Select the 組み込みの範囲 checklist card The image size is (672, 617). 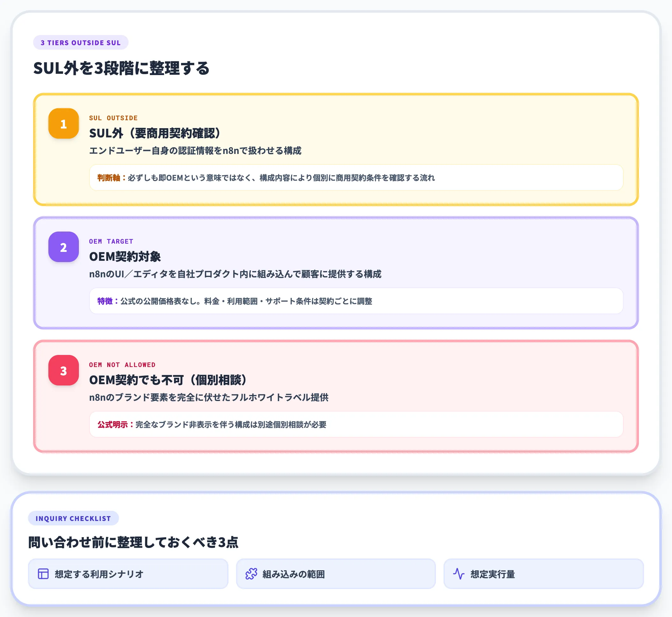pyautogui.click(x=336, y=574)
